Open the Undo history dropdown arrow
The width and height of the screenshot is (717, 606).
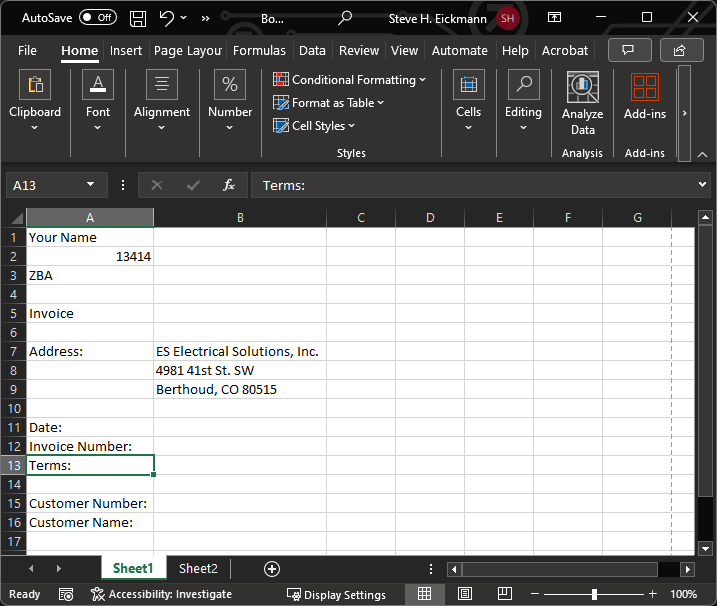point(183,18)
